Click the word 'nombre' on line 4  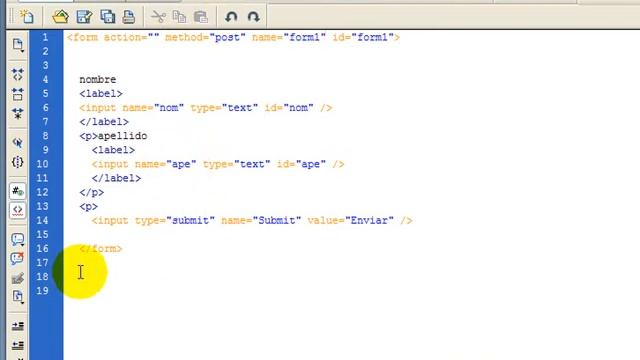point(98,80)
